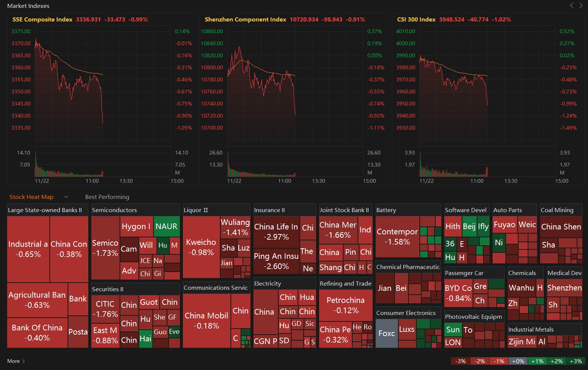588x370 pixels.
Task: Select the Zijin Mi tile
Action: coord(522,342)
